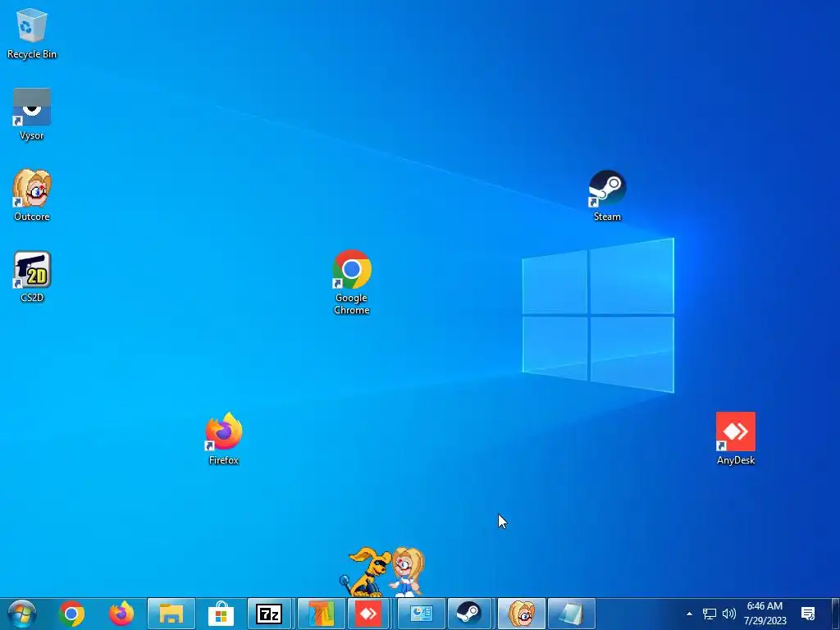
Task: Launch Firefox from the taskbar
Action: [x=121, y=614]
